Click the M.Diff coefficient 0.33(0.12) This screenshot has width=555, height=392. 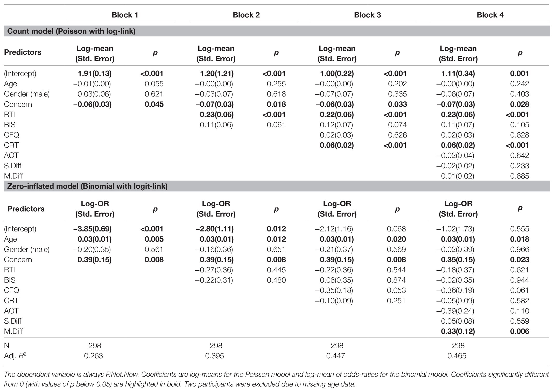458,331
